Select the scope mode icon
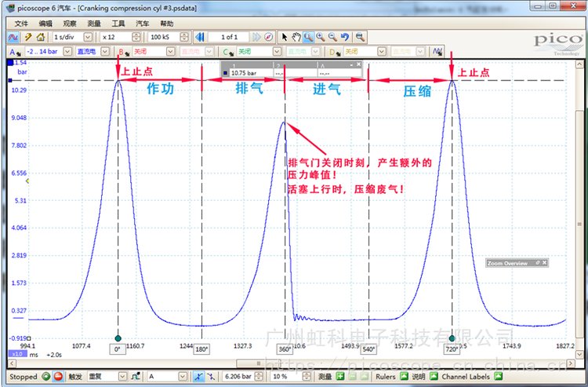Screen dimensions: 588x387 tap(13, 37)
